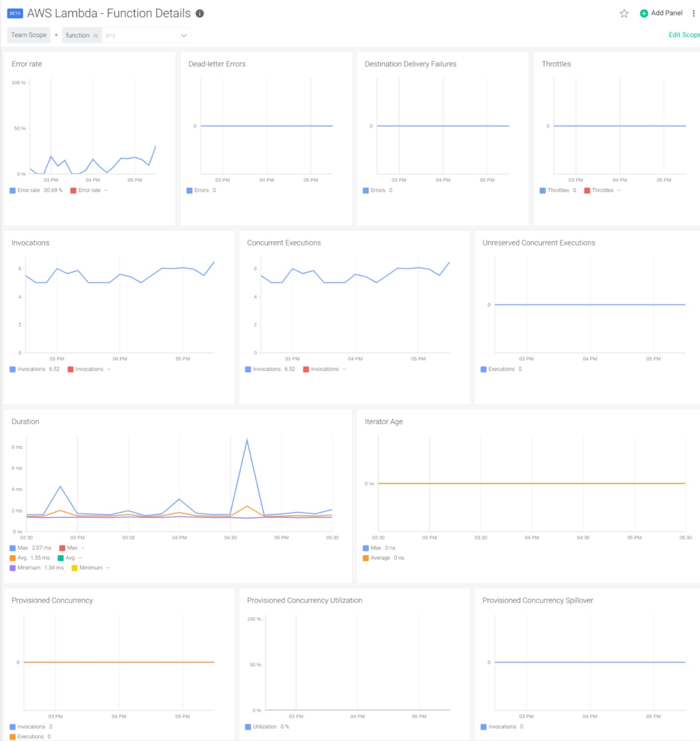Toggle Invocations 6.52 legend in Concurrent Executions

coord(270,369)
